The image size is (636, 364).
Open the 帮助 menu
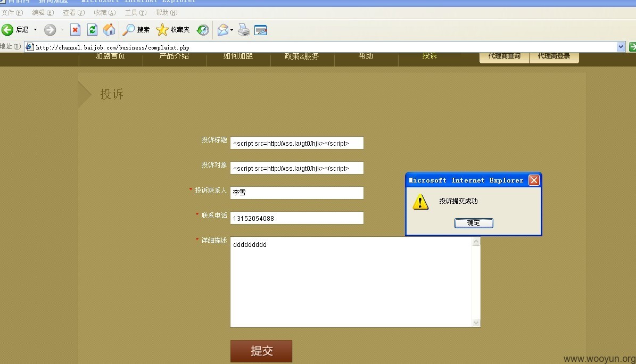click(x=166, y=13)
